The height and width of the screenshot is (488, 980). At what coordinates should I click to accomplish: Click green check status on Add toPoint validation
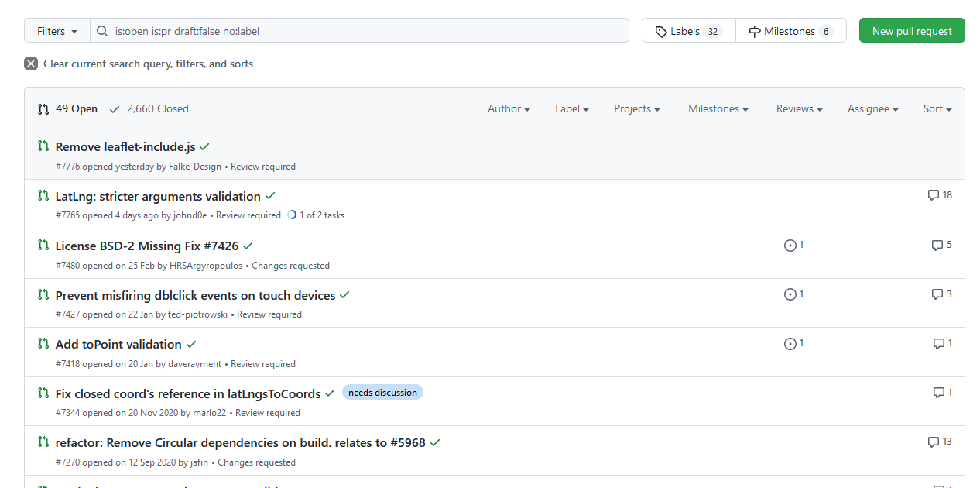coord(191,344)
